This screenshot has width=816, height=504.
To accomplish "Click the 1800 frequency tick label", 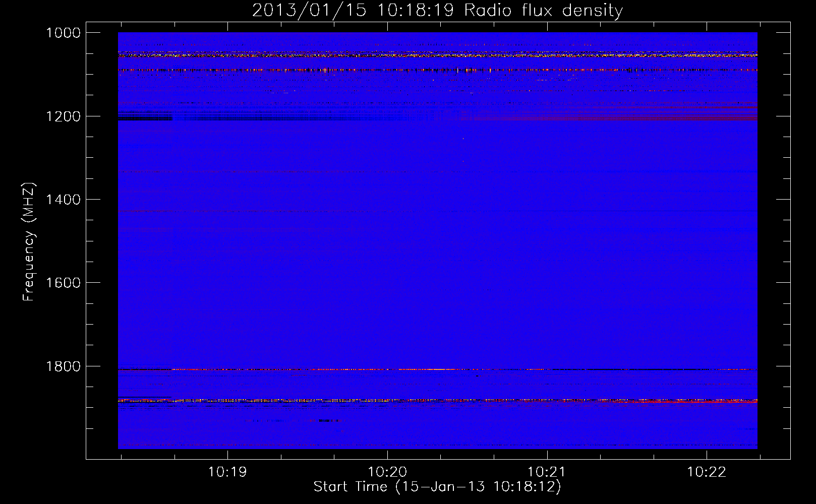I will [63, 366].
